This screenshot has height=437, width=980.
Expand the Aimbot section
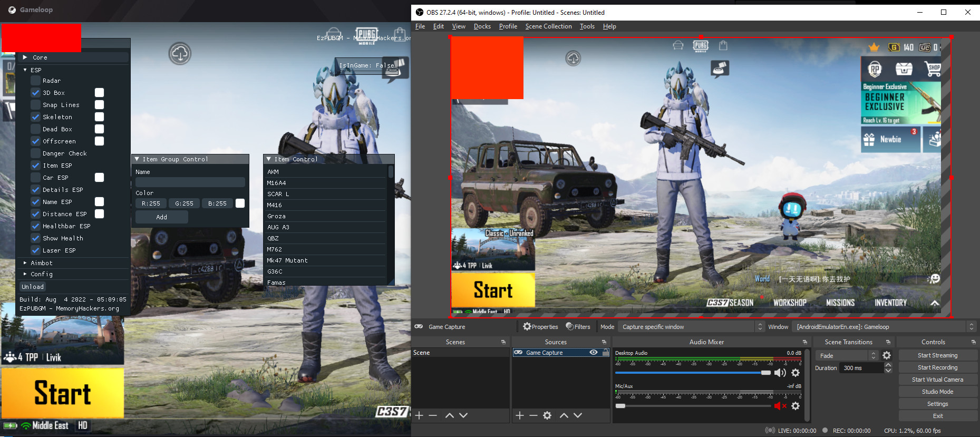(25, 263)
